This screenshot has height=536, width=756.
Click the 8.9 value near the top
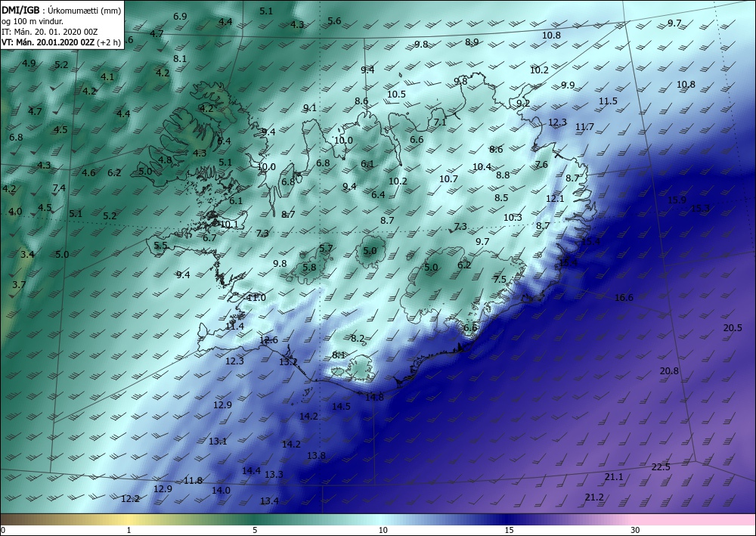pos(472,42)
